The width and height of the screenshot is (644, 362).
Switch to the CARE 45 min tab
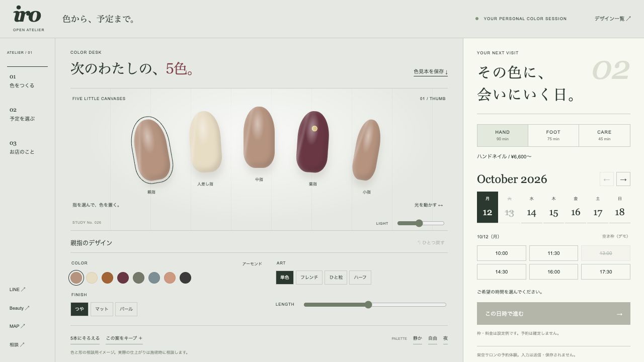point(604,135)
